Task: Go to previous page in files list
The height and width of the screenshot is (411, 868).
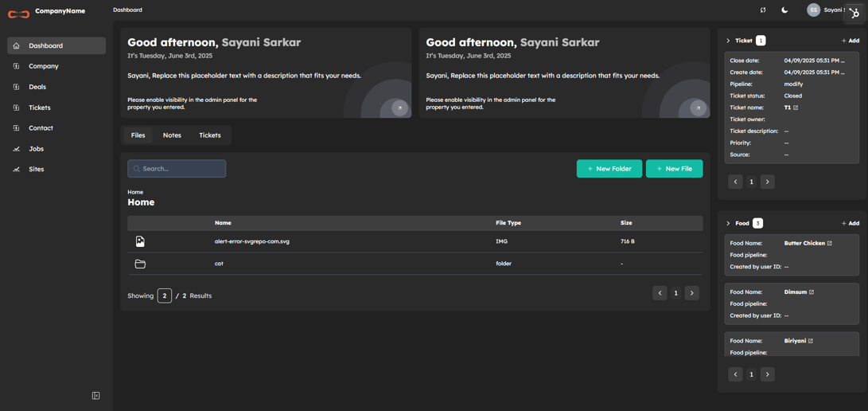Action: click(x=660, y=293)
